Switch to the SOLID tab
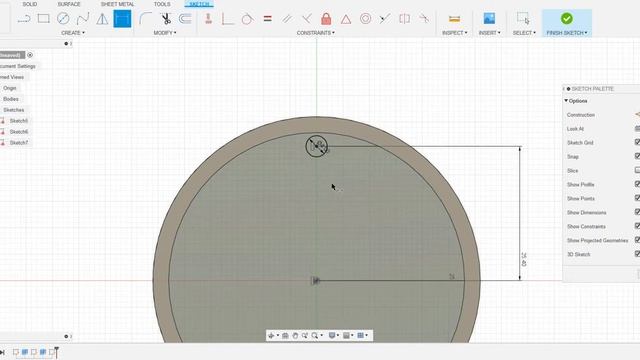640x360 pixels. 29,4
